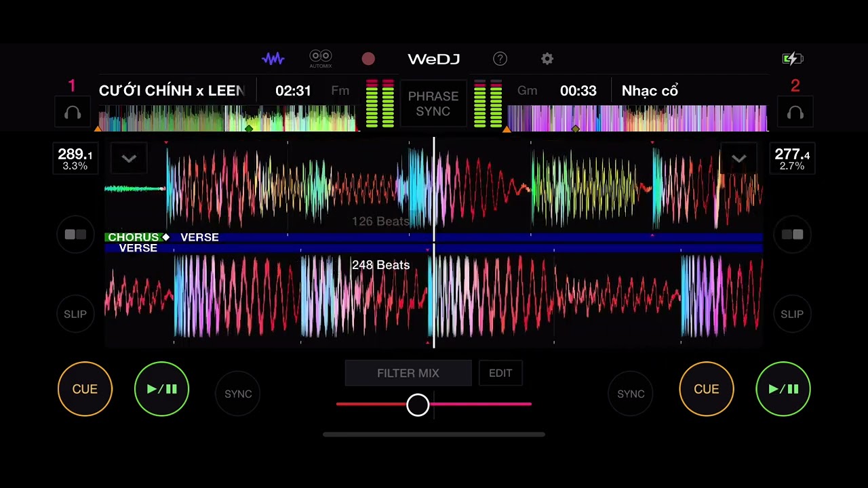Hit the deck 2 CUE button
The width and height of the screenshot is (868, 488).
[x=707, y=389]
